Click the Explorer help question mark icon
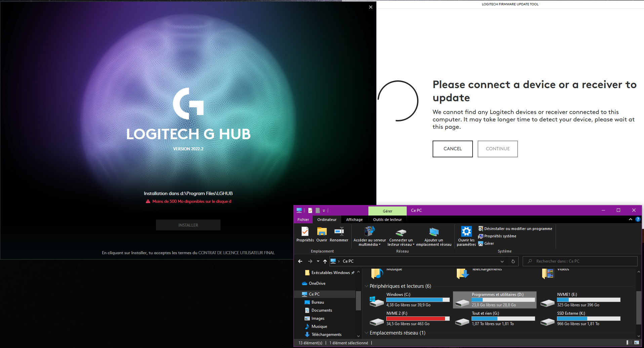644x348 pixels. point(638,219)
